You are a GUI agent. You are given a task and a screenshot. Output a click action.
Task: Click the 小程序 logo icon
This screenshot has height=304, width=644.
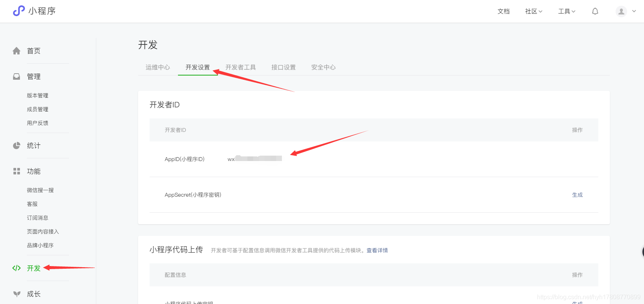pyautogui.click(x=19, y=11)
